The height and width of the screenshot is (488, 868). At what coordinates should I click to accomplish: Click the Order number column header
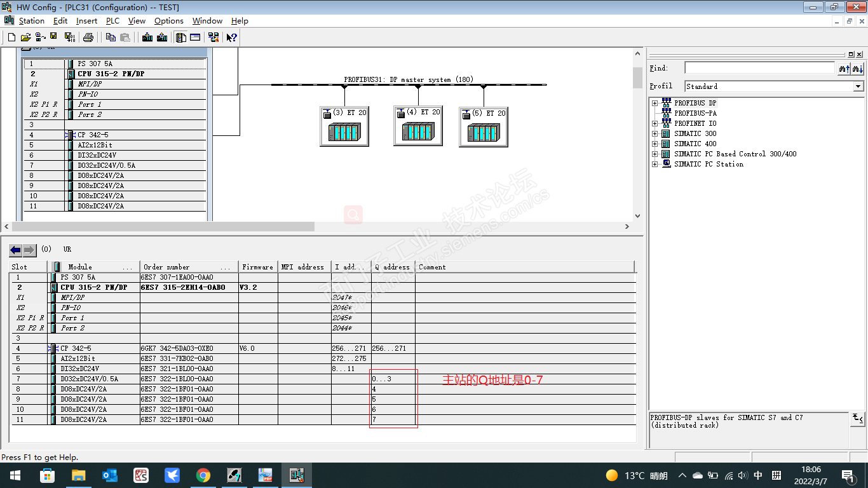coord(189,267)
